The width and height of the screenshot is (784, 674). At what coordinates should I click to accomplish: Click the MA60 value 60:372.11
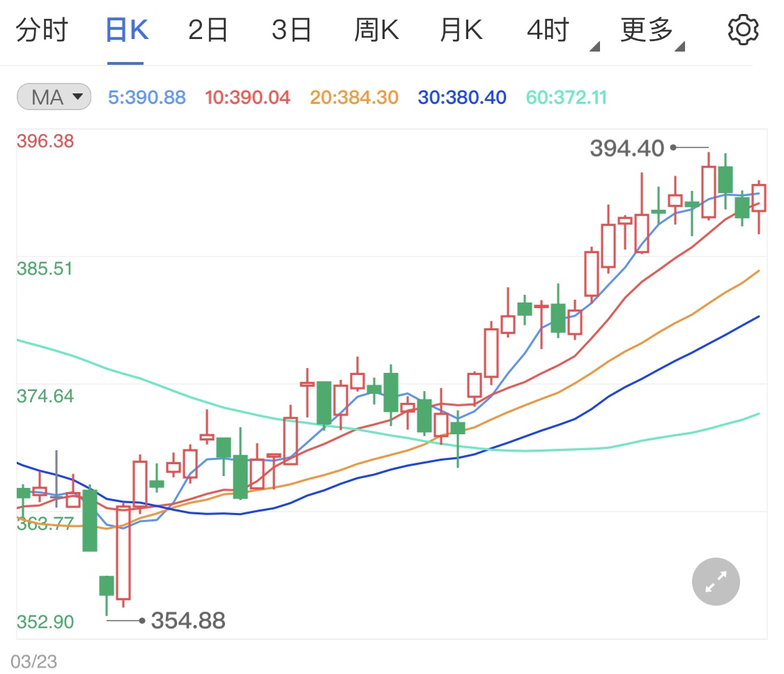(567, 97)
